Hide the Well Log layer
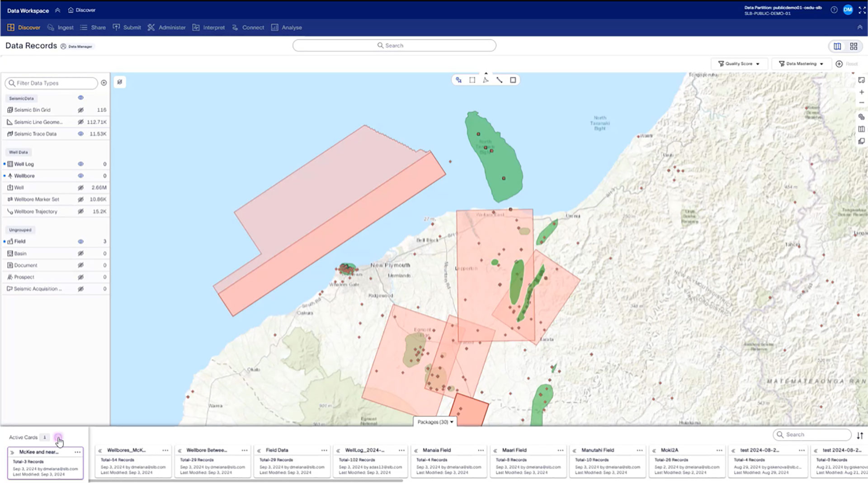 click(80, 164)
